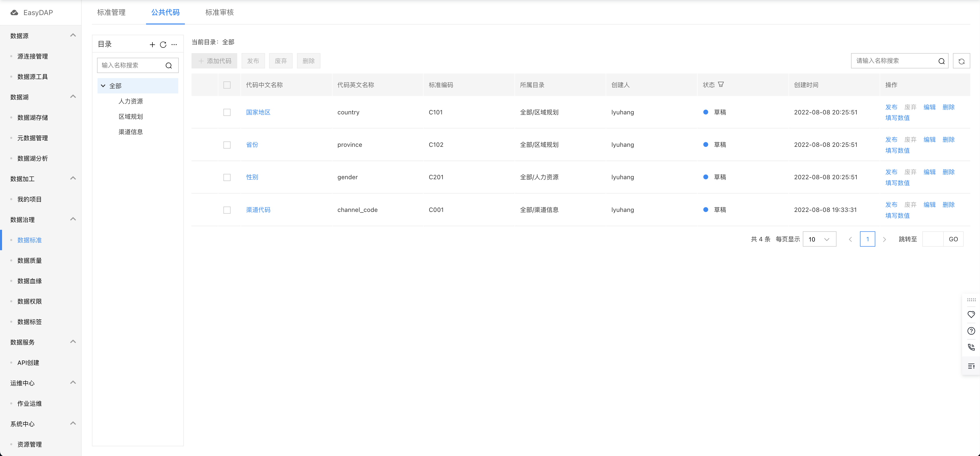
Task: Publish the 省份 row via 发布
Action: 891,140
